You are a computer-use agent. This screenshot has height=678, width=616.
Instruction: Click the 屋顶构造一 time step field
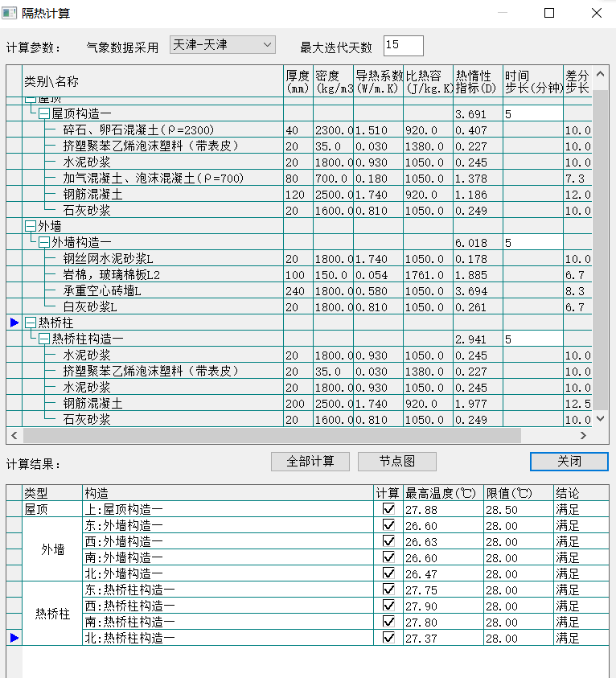532,114
